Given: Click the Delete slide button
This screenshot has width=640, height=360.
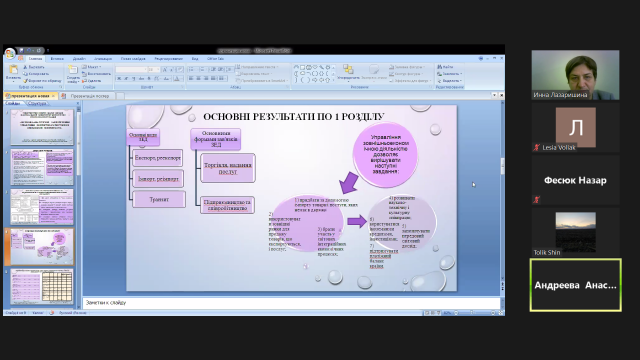Looking at the screenshot, I should pyautogui.click(x=91, y=81).
